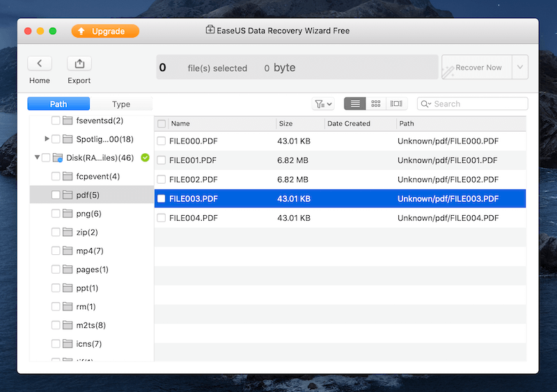The height and width of the screenshot is (392, 557).
Task: Check the FILE003.PDF checkbox
Action: 162,198
